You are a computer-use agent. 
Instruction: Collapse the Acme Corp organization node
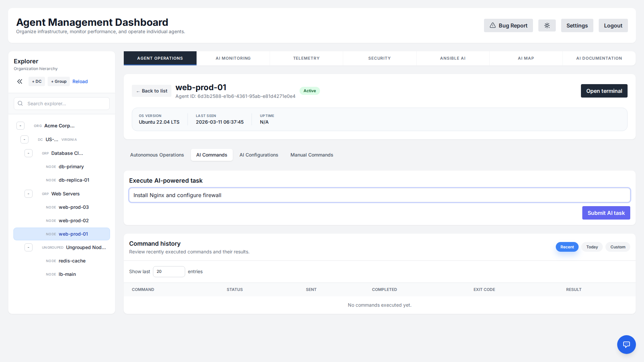coord(20,126)
